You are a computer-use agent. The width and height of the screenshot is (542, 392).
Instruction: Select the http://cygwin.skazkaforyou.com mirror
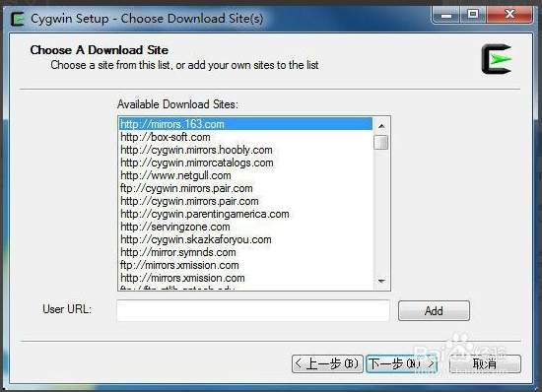pos(245,239)
